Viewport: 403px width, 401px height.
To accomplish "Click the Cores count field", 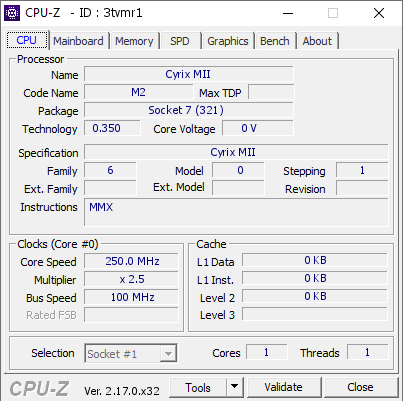I will (267, 352).
